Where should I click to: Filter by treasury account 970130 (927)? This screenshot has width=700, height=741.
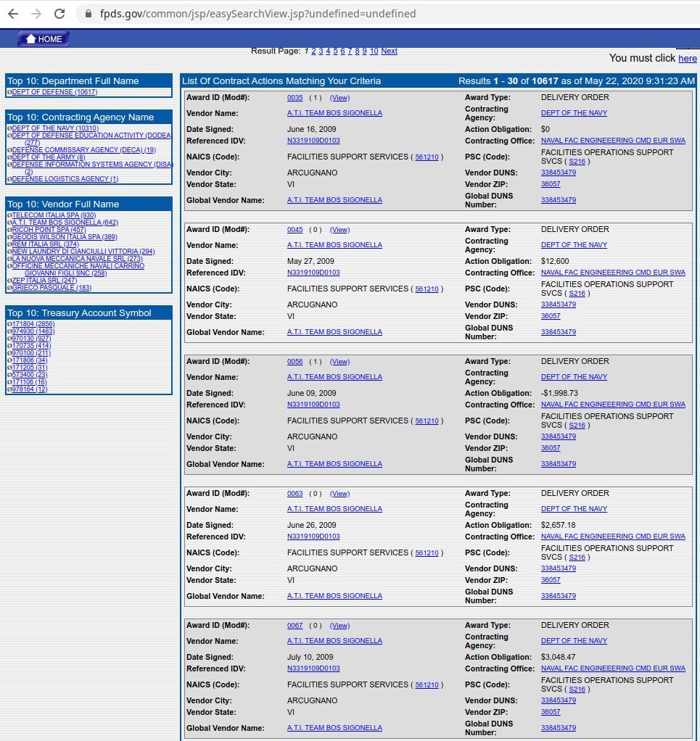(x=31, y=339)
